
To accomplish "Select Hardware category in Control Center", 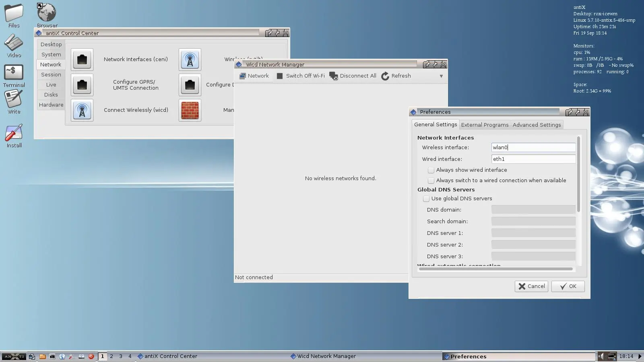I will pyautogui.click(x=51, y=105).
